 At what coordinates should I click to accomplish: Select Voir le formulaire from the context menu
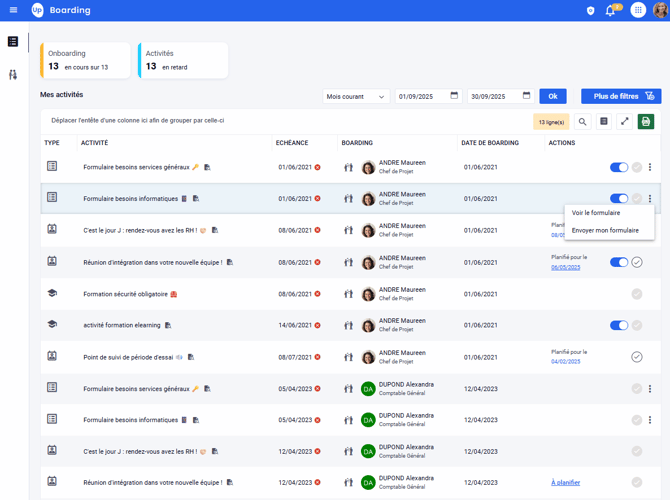pos(596,213)
